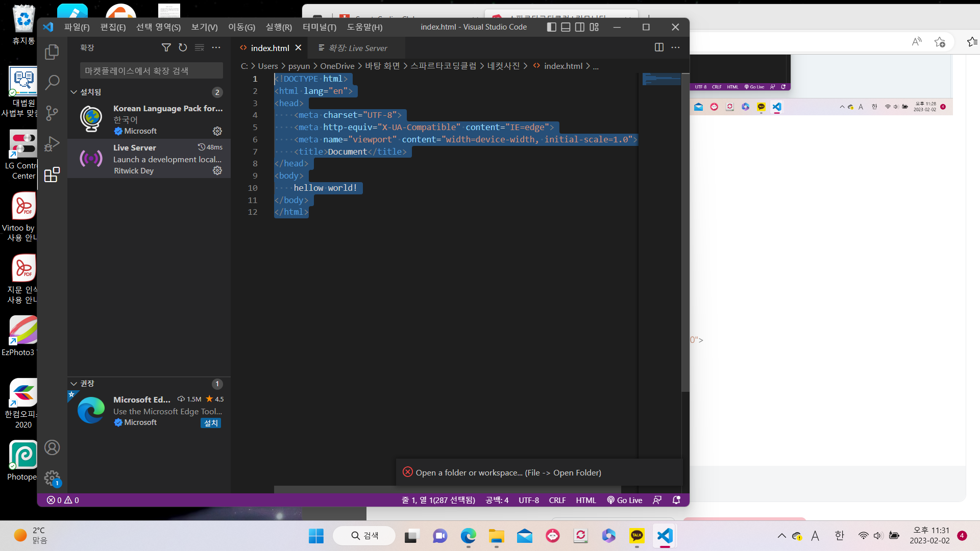Start server with Go Live button
980x551 pixels.
624,500
